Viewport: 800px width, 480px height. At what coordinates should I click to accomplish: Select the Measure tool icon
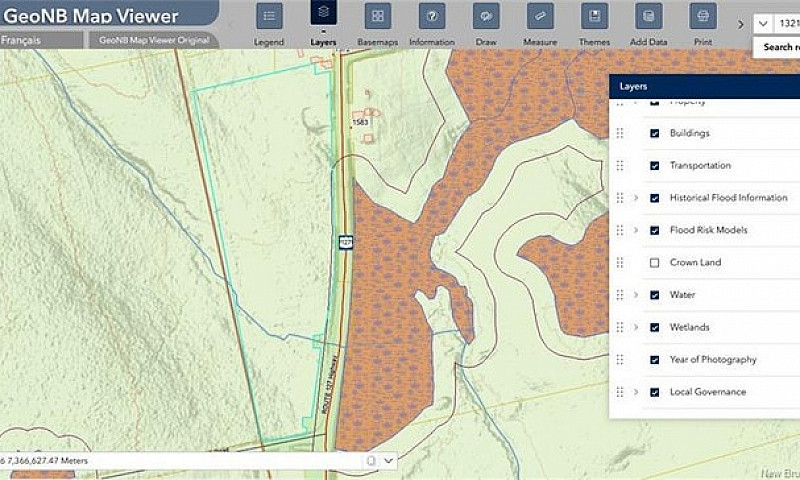coord(540,16)
